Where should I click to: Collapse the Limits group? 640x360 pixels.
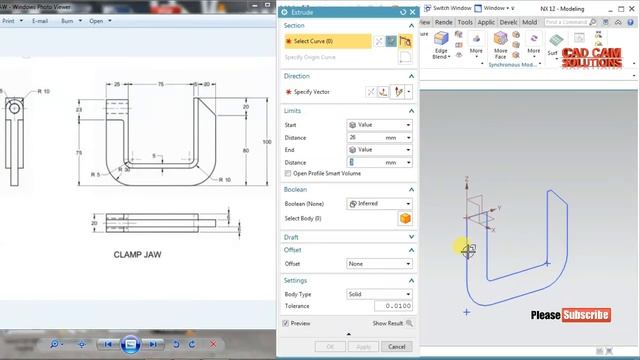click(x=411, y=111)
